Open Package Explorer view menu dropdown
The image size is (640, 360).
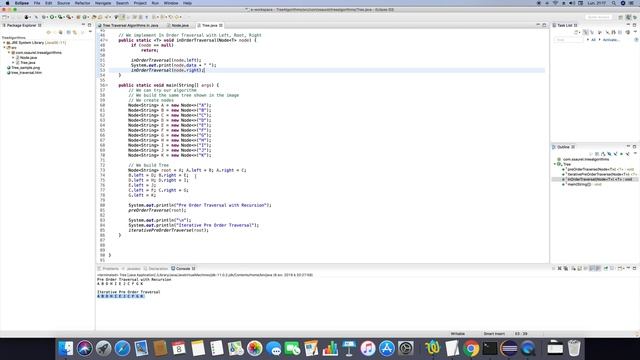click(90, 32)
